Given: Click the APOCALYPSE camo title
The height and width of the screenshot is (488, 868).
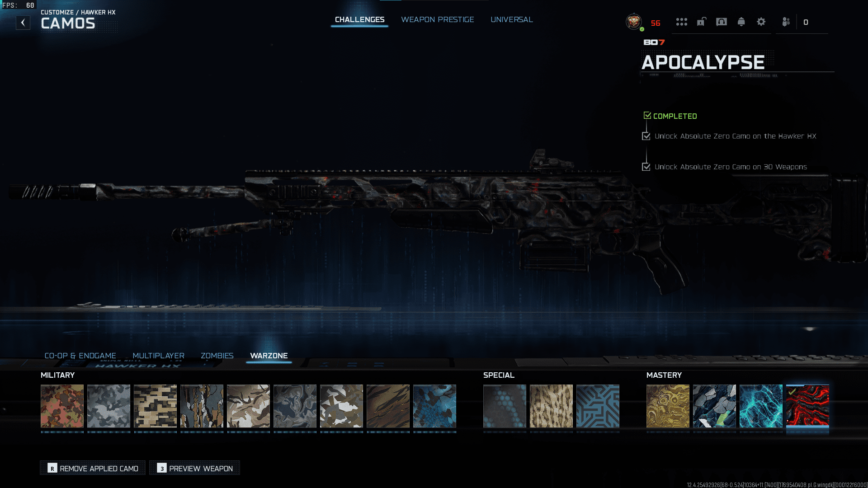Looking at the screenshot, I should 703,62.
